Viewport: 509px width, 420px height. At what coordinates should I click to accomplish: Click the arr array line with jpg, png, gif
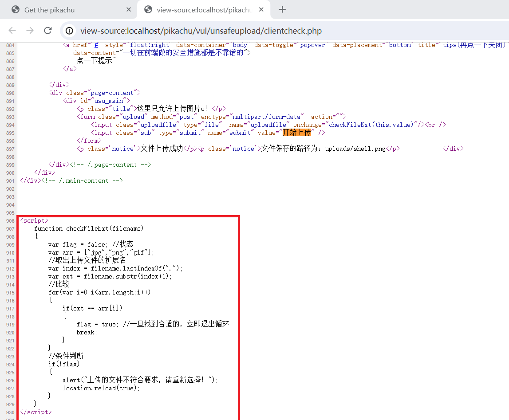(101, 253)
